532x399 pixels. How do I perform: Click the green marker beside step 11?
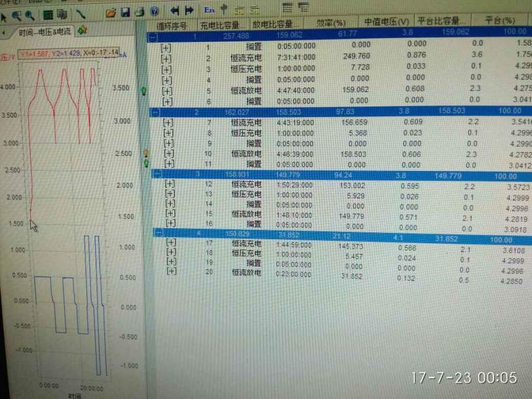(146, 164)
